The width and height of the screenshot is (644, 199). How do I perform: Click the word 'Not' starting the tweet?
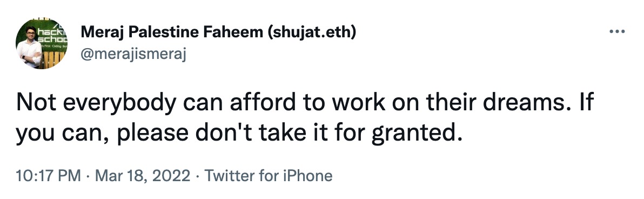pos(35,103)
